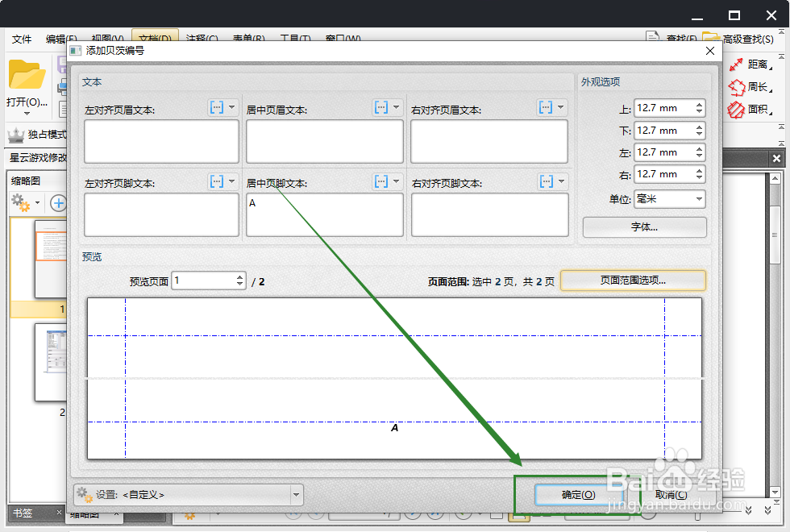Insert macro into left header text
Image resolution: width=790 pixels, height=532 pixels.
coord(217,107)
